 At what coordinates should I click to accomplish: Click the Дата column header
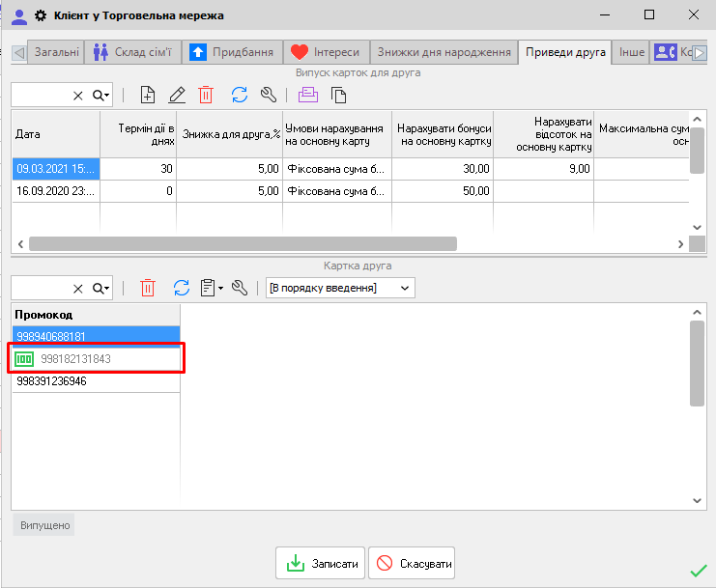(x=56, y=134)
